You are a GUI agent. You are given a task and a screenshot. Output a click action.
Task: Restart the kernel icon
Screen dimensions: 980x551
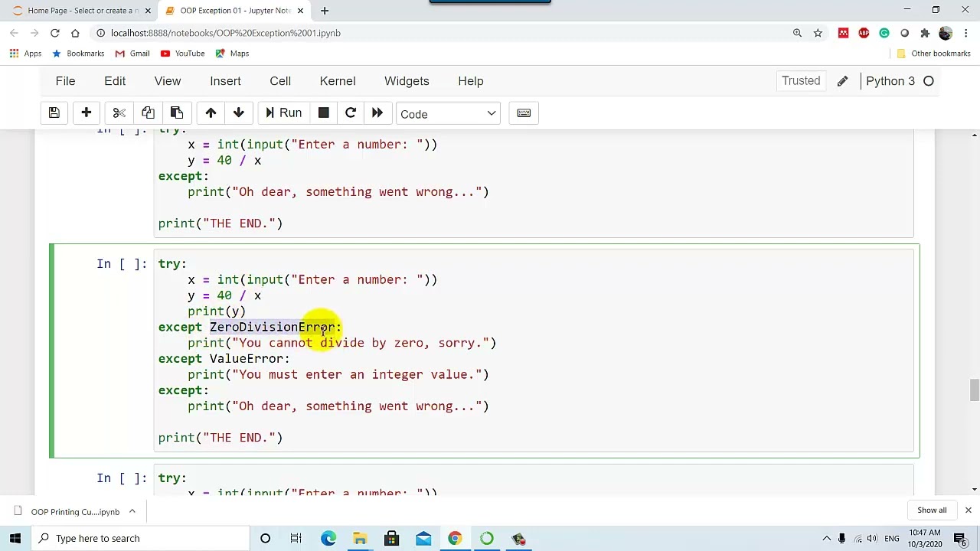click(x=351, y=113)
